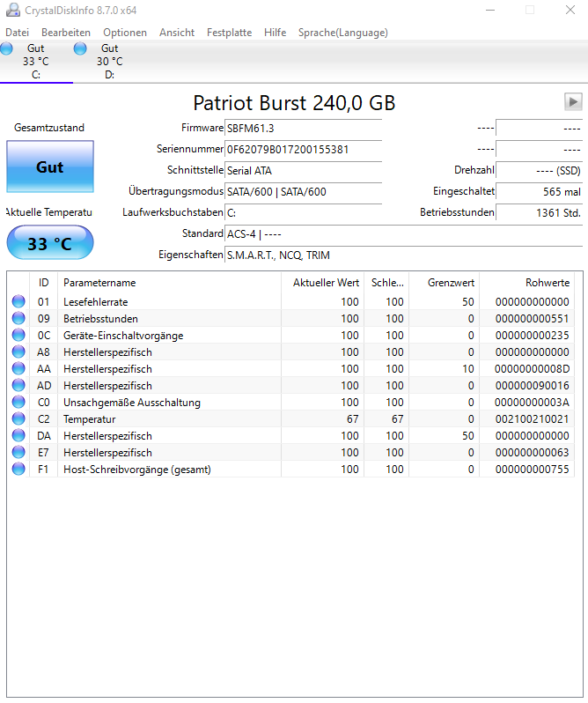Click raw value 002100210021
Image resolution: width=588 pixels, height=703 pixels.
pos(532,418)
